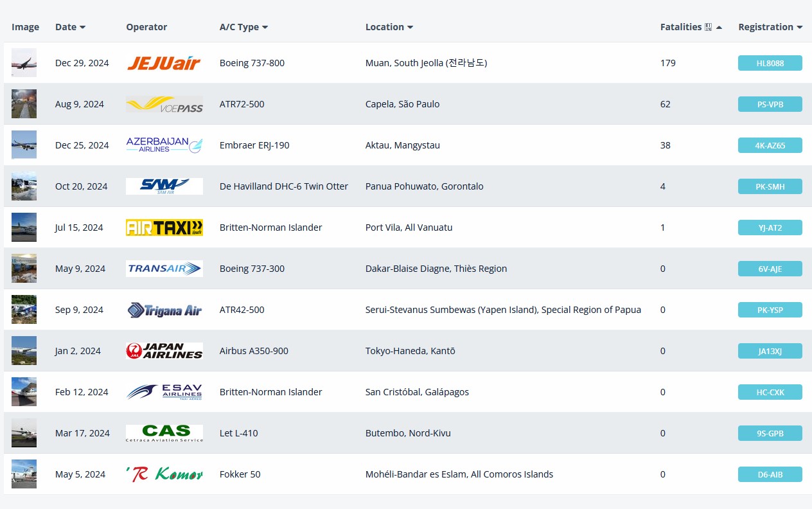
Task: Click the "Aktau, Mangystau" location cell
Action: pyautogui.click(x=403, y=145)
